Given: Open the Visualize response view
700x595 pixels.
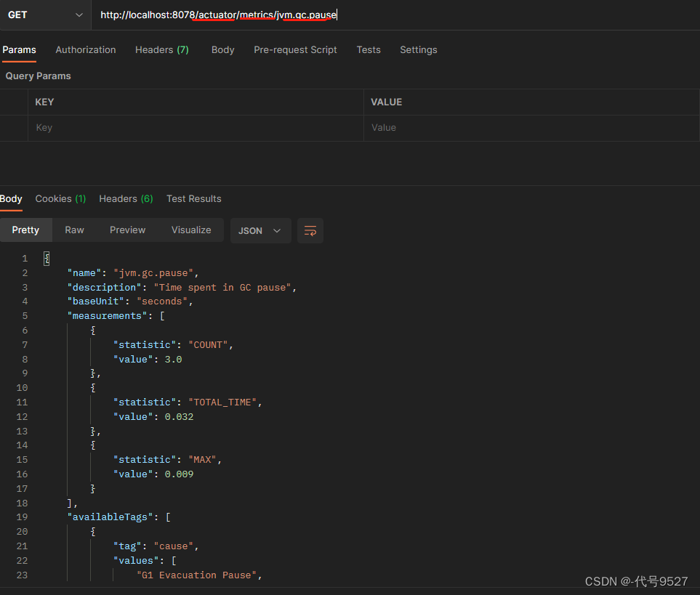Looking at the screenshot, I should point(191,230).
